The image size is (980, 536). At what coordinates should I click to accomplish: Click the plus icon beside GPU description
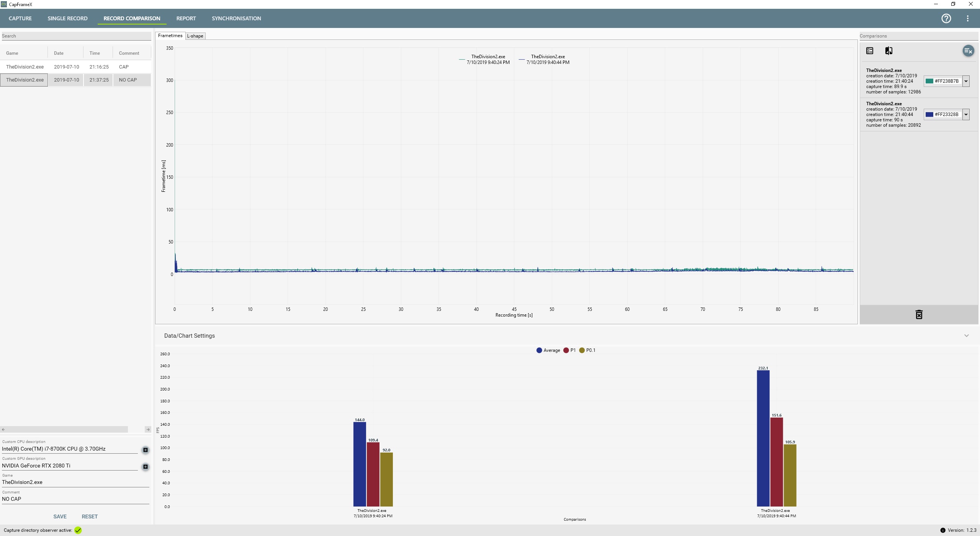[x=146, y=467]
